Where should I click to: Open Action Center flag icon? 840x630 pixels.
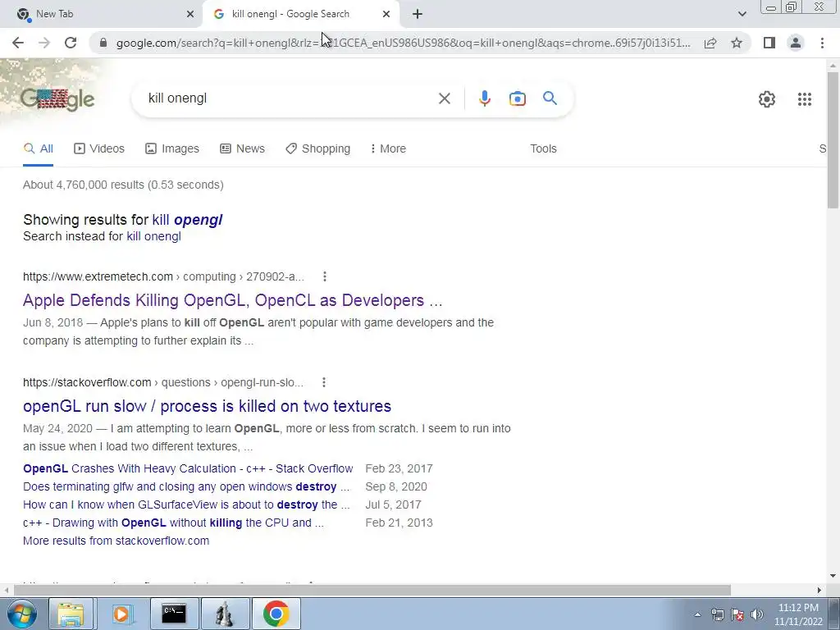click(x=737, y=614)
